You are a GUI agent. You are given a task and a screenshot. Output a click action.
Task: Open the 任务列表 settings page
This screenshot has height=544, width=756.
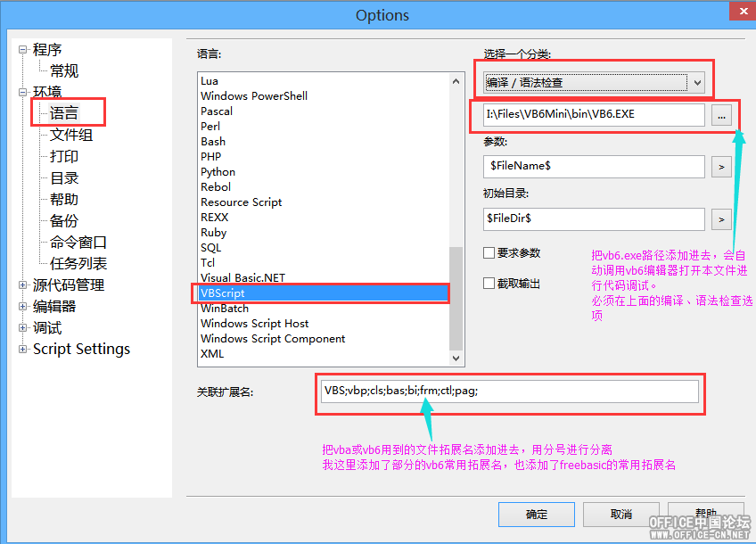[78, 263]
